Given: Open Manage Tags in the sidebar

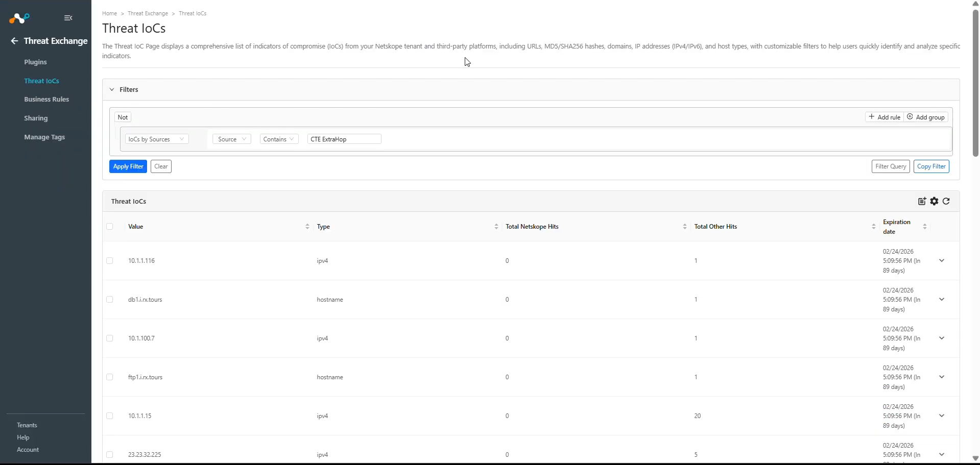Looking at the screenshot, I should pos(44,137).
